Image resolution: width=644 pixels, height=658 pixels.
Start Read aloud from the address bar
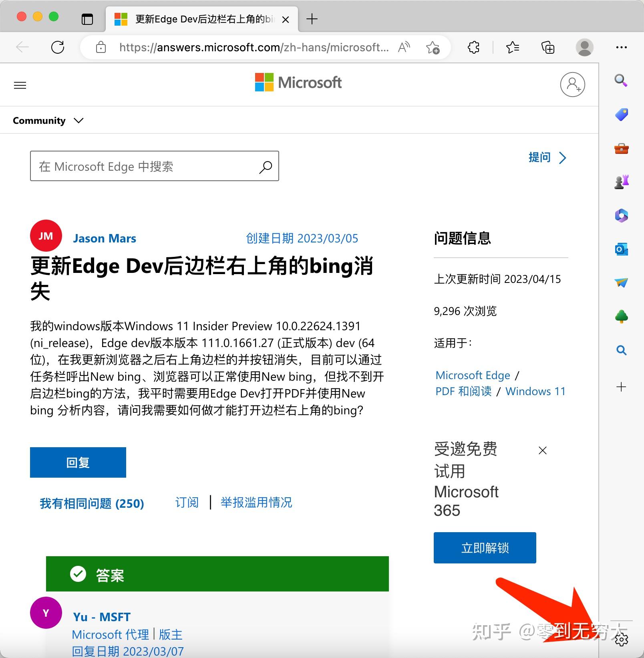coord(403,47)
